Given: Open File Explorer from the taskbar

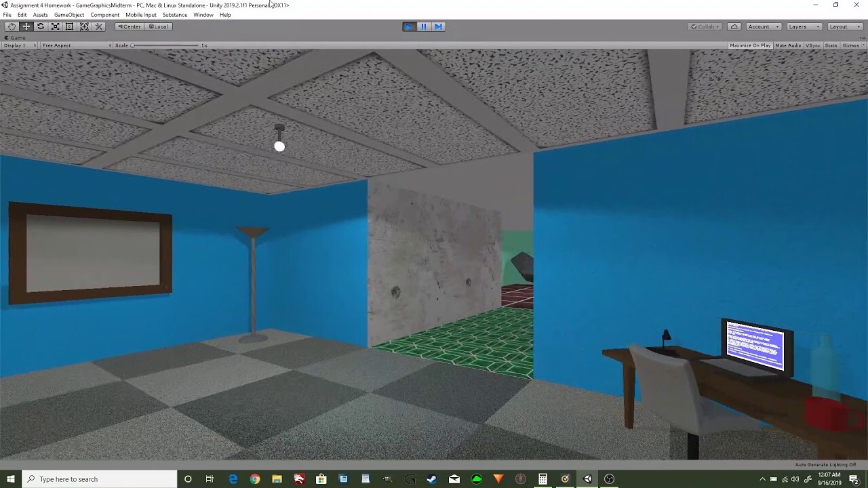Looking at the screenshot, I should pos(277,479).
